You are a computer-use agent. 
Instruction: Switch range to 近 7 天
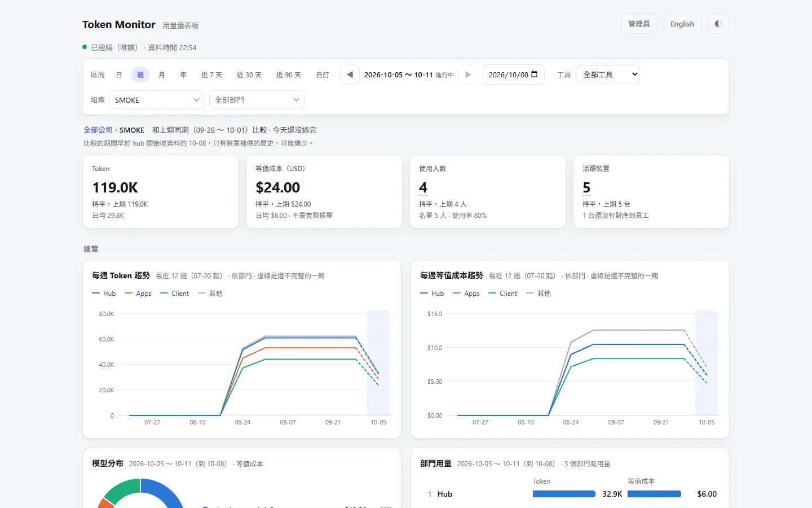211,75
